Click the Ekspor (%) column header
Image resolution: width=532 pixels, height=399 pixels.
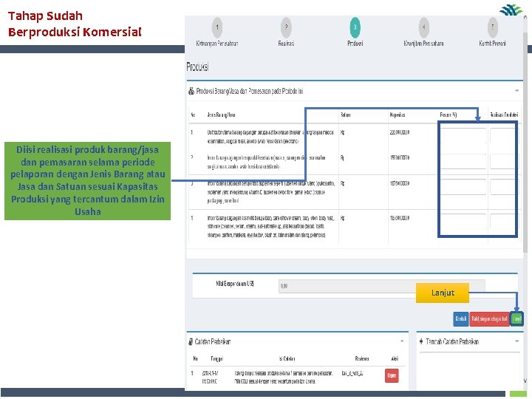449,115
